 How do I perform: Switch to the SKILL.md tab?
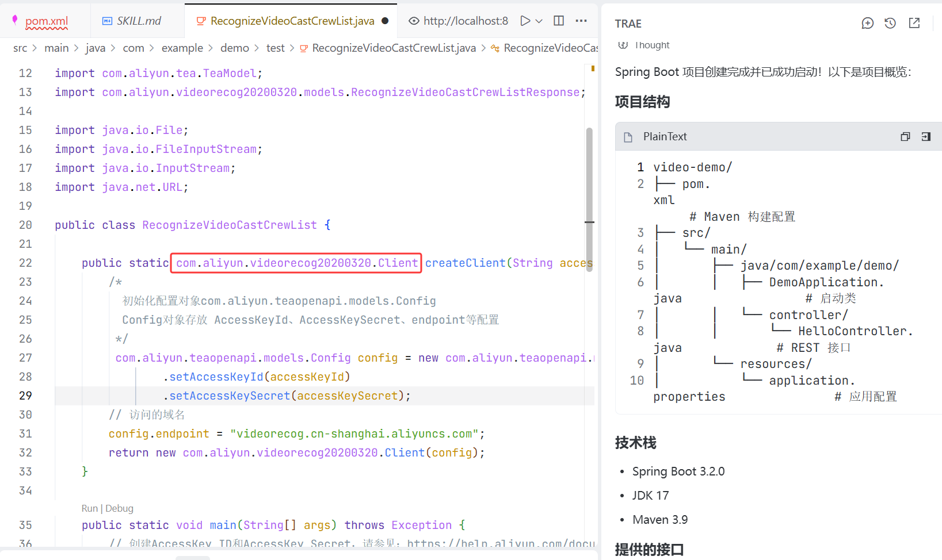coord(139,21)
